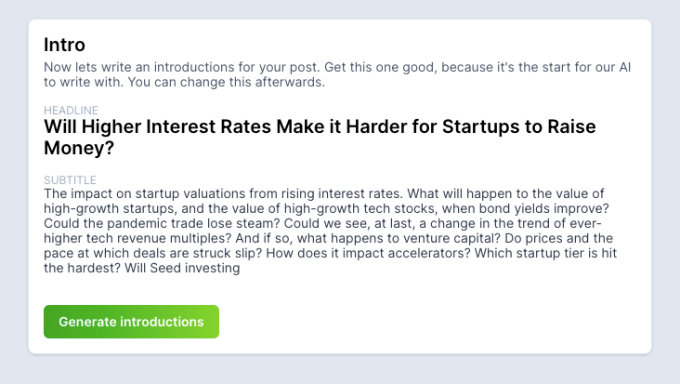Viewport: 680px width, 384px height.
Task: Place cursor after 'Will Seed investing' text
Action: pyautogui.click(x=240, y=268)
